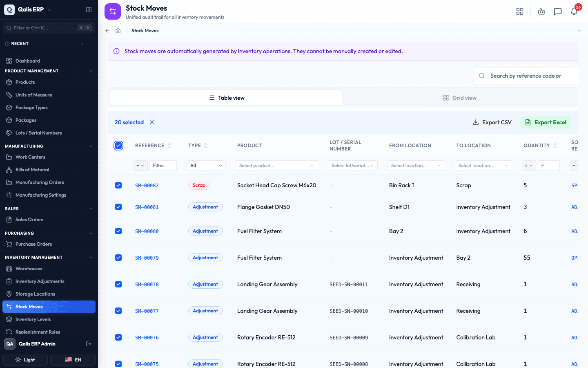Switch to Grid view tab
The image size is (588, 368).
pyautogui.click(x=460, y=98)
